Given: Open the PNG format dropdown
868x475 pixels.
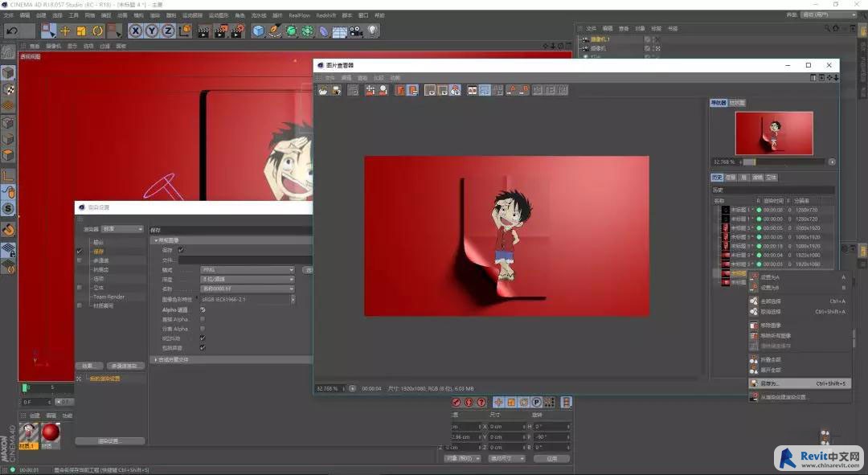Looking at the screenshot, I should 247,270.
